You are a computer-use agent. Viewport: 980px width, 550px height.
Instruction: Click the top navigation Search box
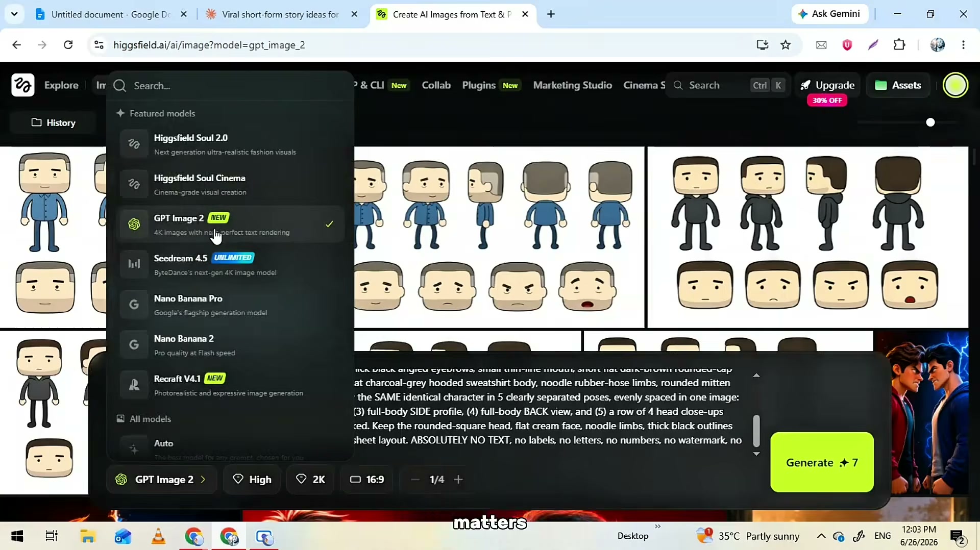(x=727, y=85)
